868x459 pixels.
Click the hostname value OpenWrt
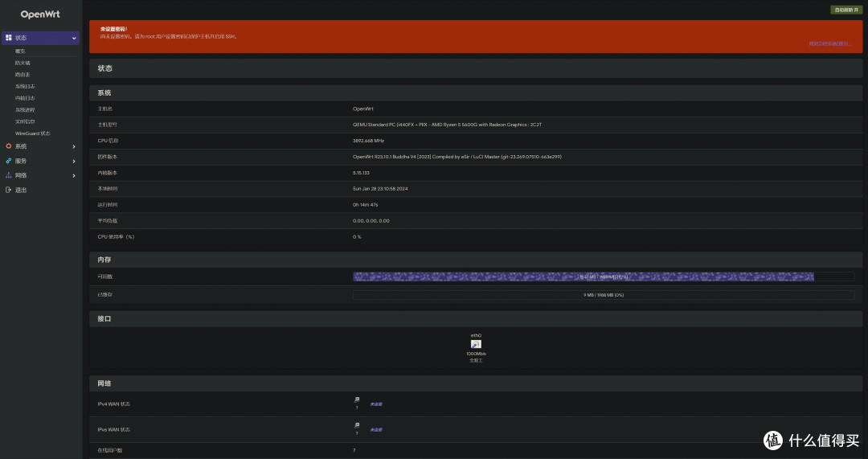click(x=363, y=109)
